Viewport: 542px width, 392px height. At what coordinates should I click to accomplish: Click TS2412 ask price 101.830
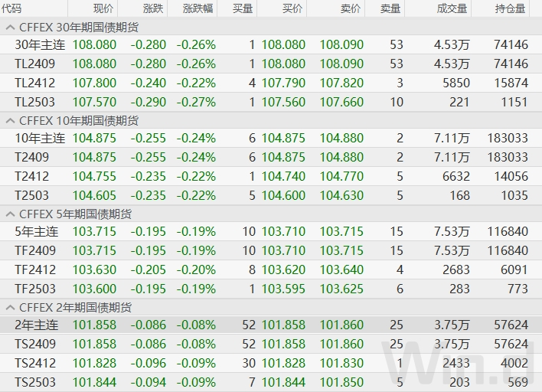point(341,364)
